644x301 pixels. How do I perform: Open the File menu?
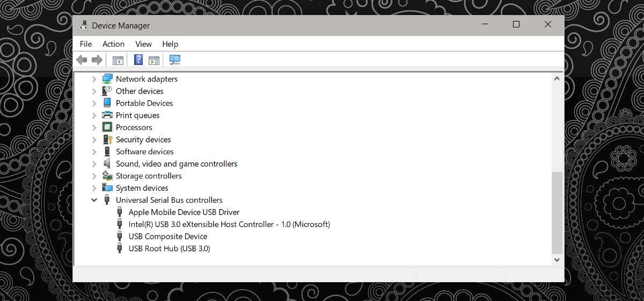[x=86, y=44]
